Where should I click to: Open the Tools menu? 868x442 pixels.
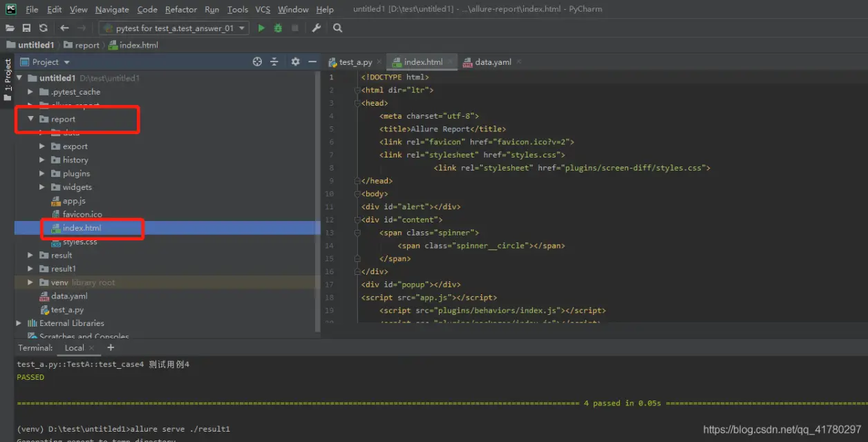coord(237,10)
